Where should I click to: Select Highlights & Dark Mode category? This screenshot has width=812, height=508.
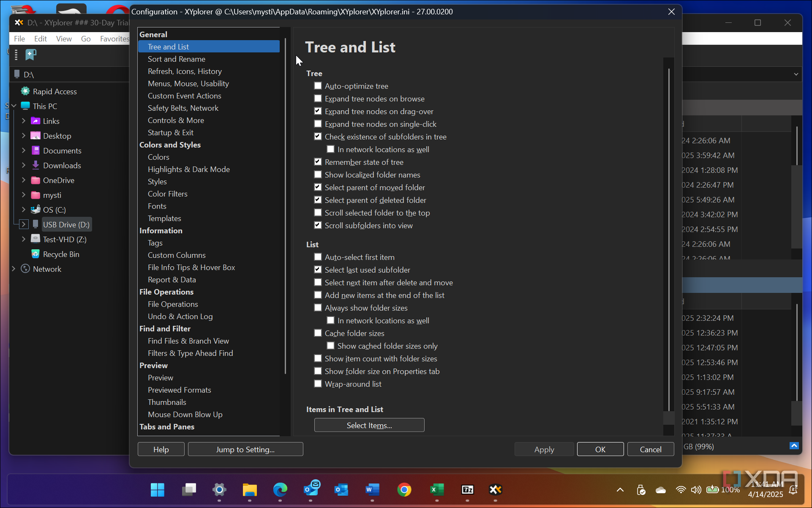point(189,169)
